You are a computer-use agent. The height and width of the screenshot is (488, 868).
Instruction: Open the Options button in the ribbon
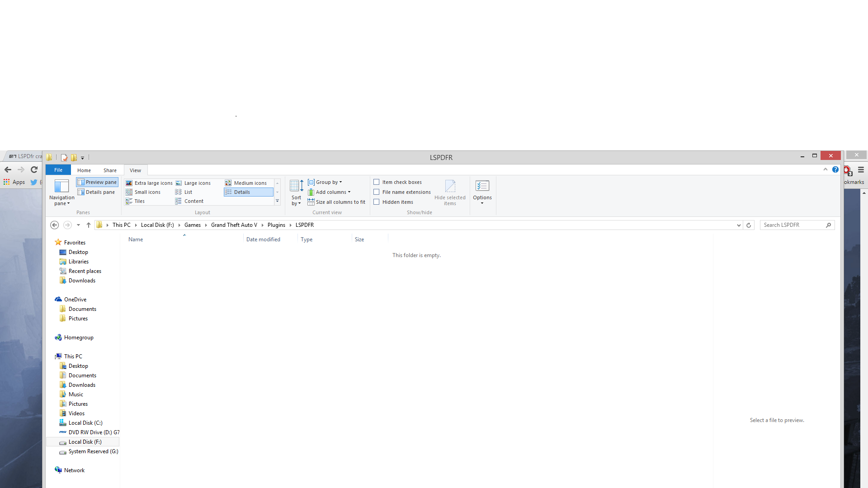point(482,192)
